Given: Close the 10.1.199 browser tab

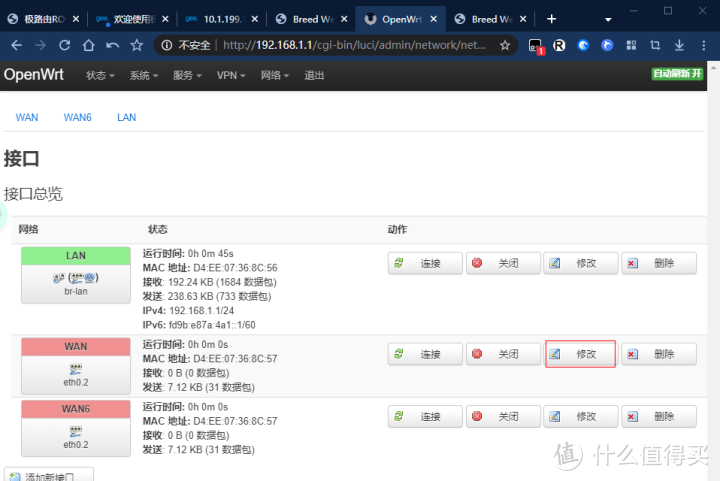Looking at the screenshot, I should tap(254, 19).
